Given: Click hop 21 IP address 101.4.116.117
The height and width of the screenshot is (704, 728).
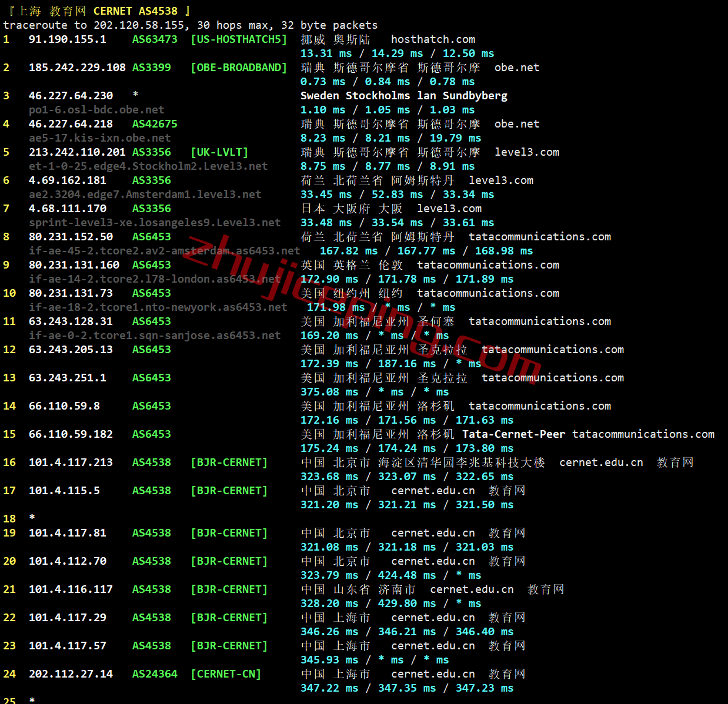Looking at the screenshot, I should [71, 589].
